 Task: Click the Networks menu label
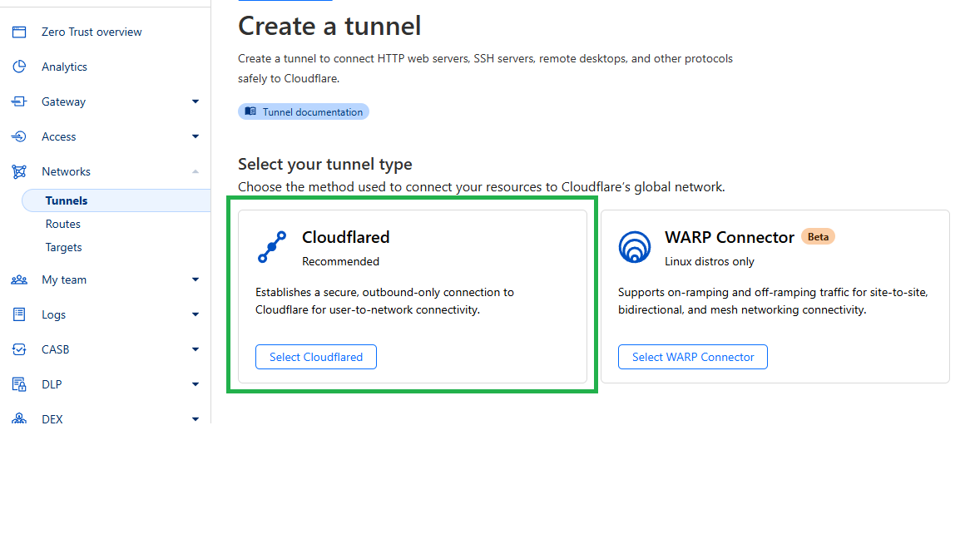click(67, 171)
